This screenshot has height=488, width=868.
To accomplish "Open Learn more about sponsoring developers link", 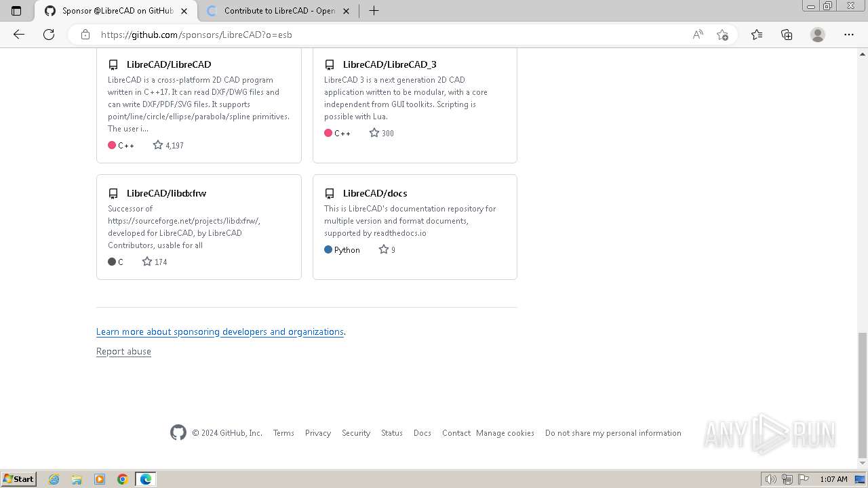I will [220, 331].
